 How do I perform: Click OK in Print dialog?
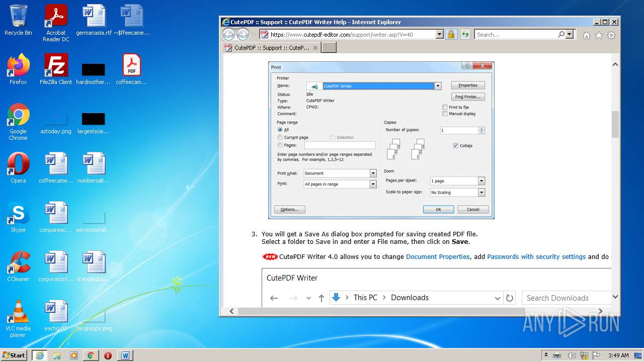(438, 209)
